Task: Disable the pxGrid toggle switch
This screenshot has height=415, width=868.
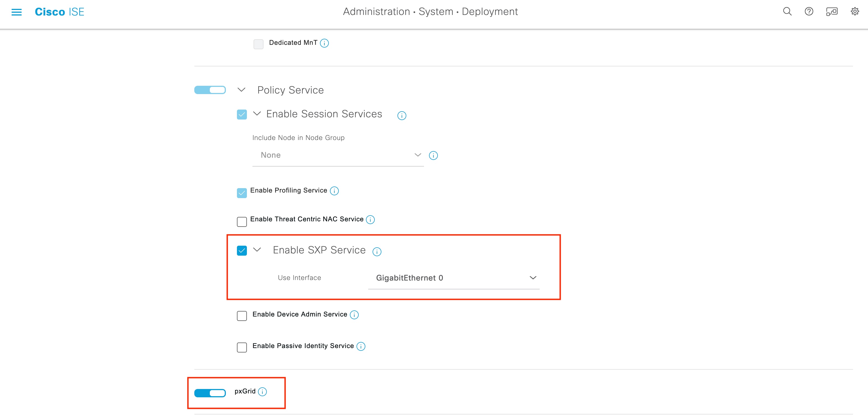Action: 210,393
